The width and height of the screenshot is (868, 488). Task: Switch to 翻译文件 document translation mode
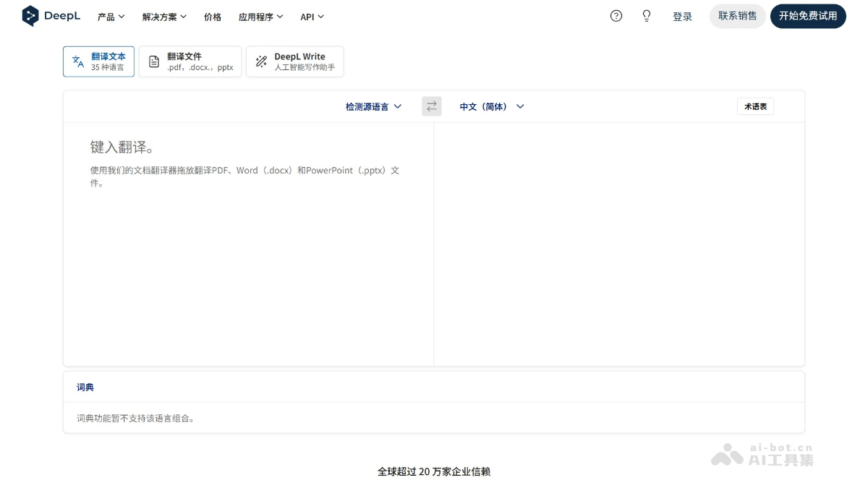[x=190, y=61]
